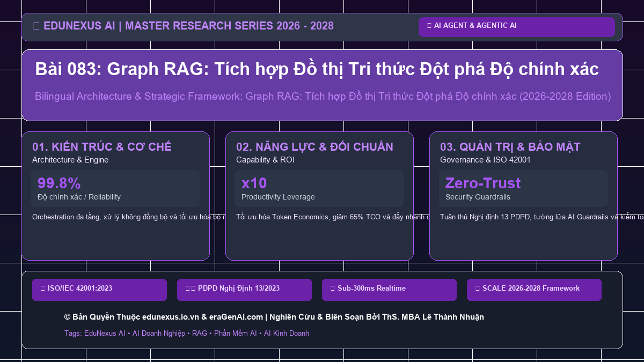644x362 pixels.
Task: Click the Bản Quyền Thuộc edunexus.io.vn copyright line
Action: [274, 317]
